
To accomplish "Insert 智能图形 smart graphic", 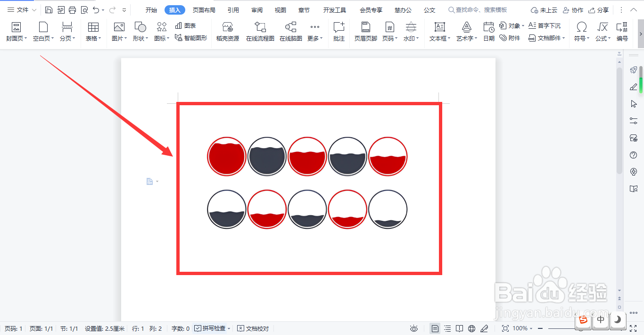I will (190, 38).
